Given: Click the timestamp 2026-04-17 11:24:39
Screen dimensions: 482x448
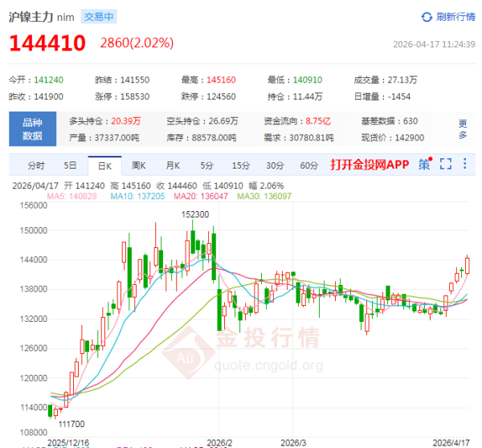Looking at the screenshot, I should [x=434, y=44].
